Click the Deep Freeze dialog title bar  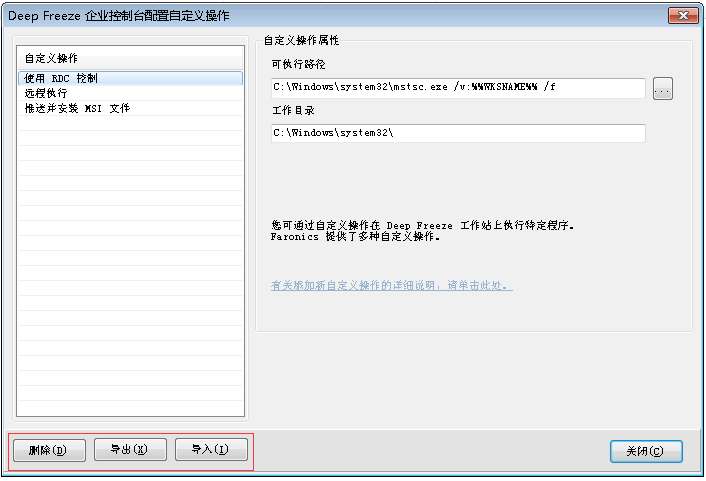pos(300,15)
